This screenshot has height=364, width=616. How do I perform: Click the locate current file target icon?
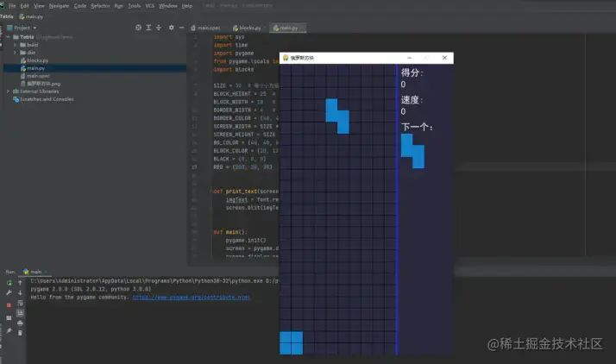[138, 28]
